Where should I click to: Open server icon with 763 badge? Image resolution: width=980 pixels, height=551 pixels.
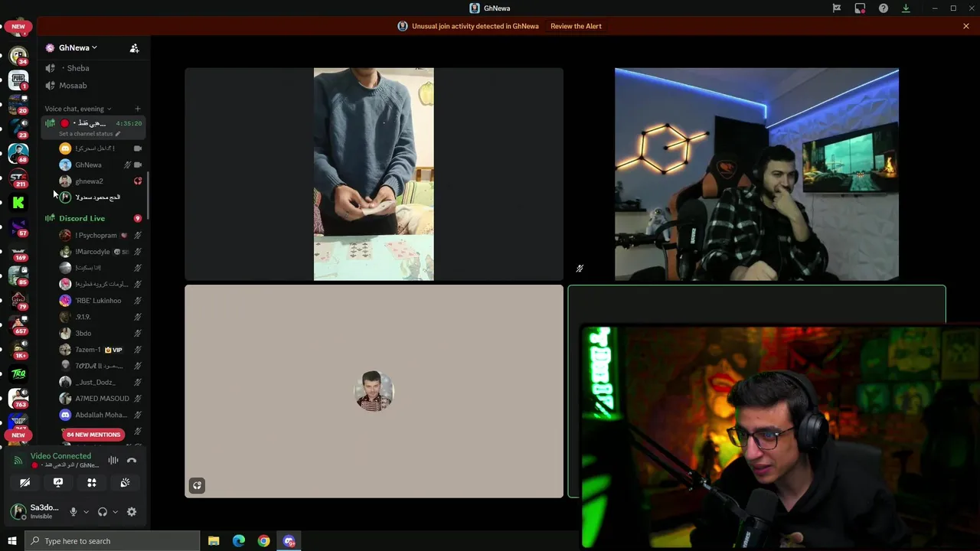(18, 398)
